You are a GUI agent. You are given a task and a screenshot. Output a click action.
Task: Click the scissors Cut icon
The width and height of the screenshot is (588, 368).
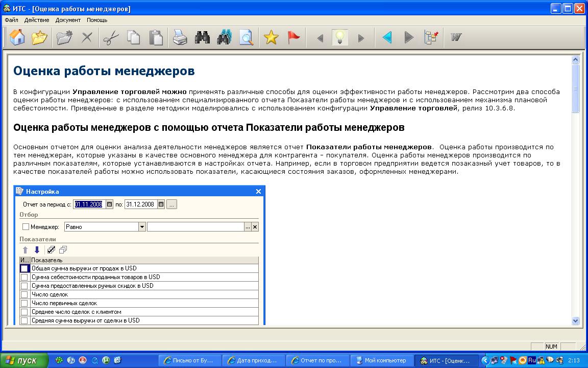point(111,38)
